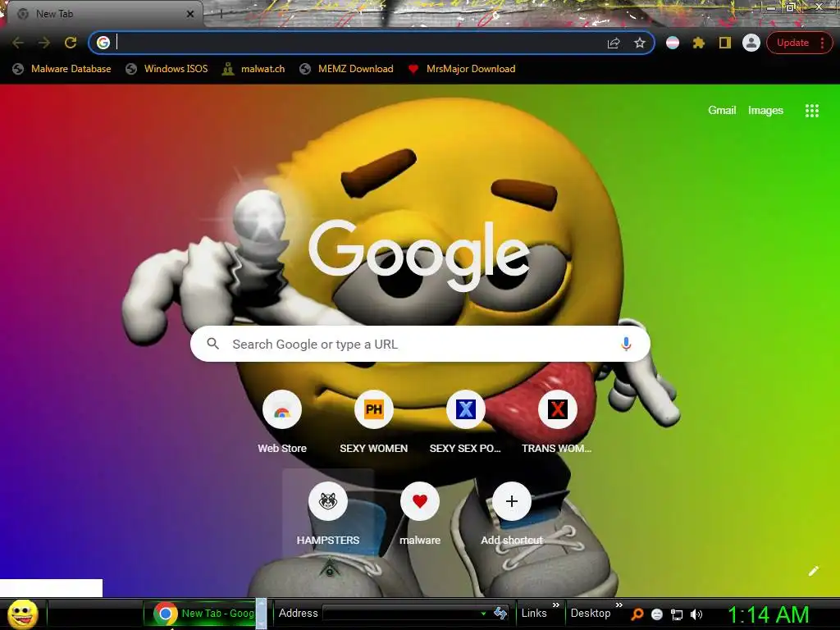Expand the Links toolbar chevron

(556, 605)
